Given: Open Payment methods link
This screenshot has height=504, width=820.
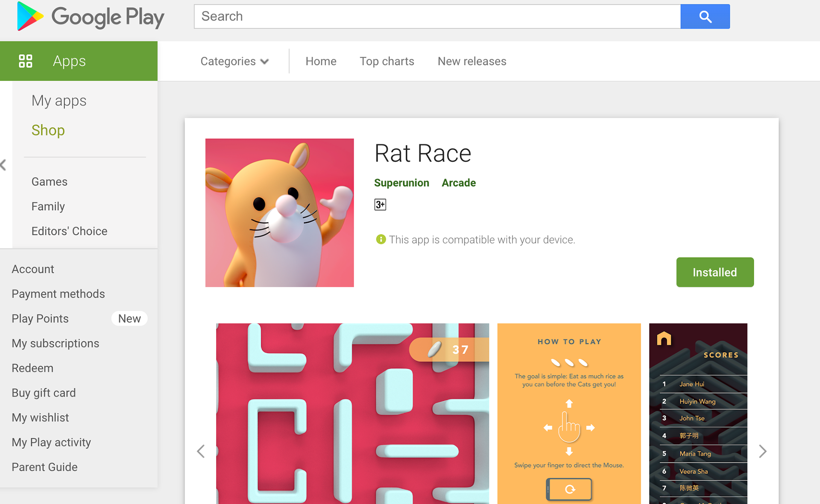Looking at the screenshot, I should click(58, 294).
